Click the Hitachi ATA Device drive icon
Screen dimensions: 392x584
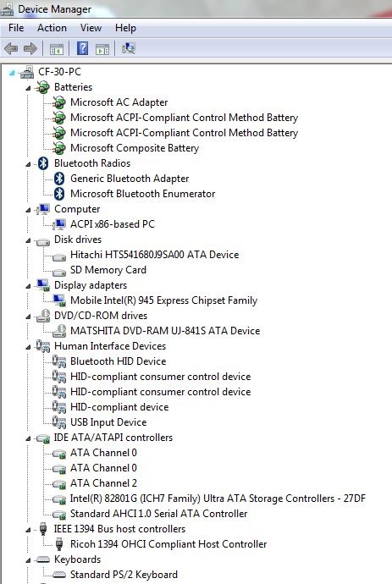tap(59, 256)
